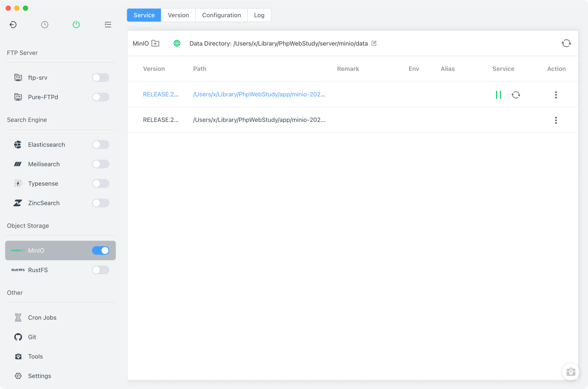Screen dimensions: 588x389
Task: Select Elasticsearch in the sidebar
Action: 47,145
